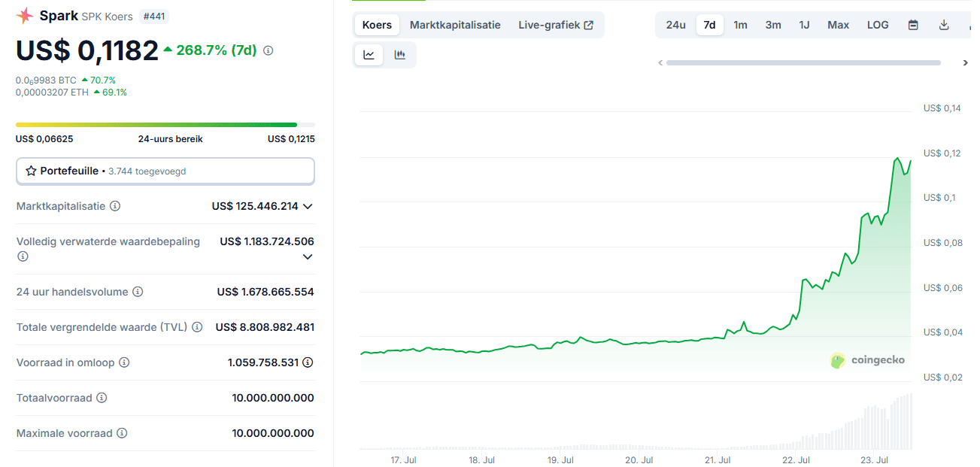Click the horizontal chart scrollbar track
Screen dimensions: 980x467
[803, 62]
